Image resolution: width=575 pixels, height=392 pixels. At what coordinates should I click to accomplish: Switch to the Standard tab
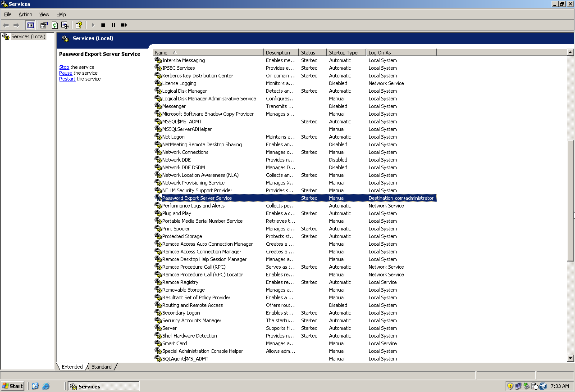click(x=101, y=367)
